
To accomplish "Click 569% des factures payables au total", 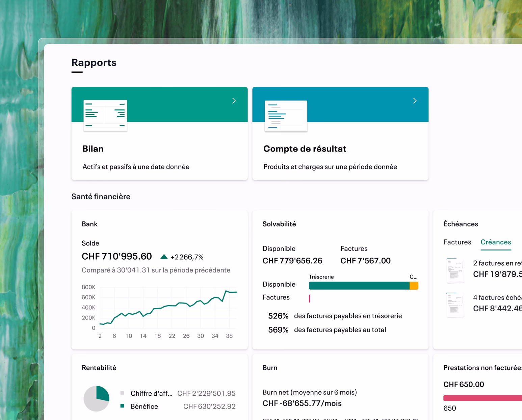I will (327, 330).
